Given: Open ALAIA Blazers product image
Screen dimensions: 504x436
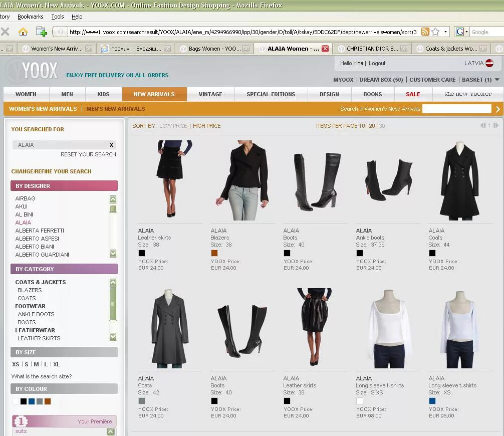Looking at the screenshot, I should pyautogui.click(x=243, y=180).
